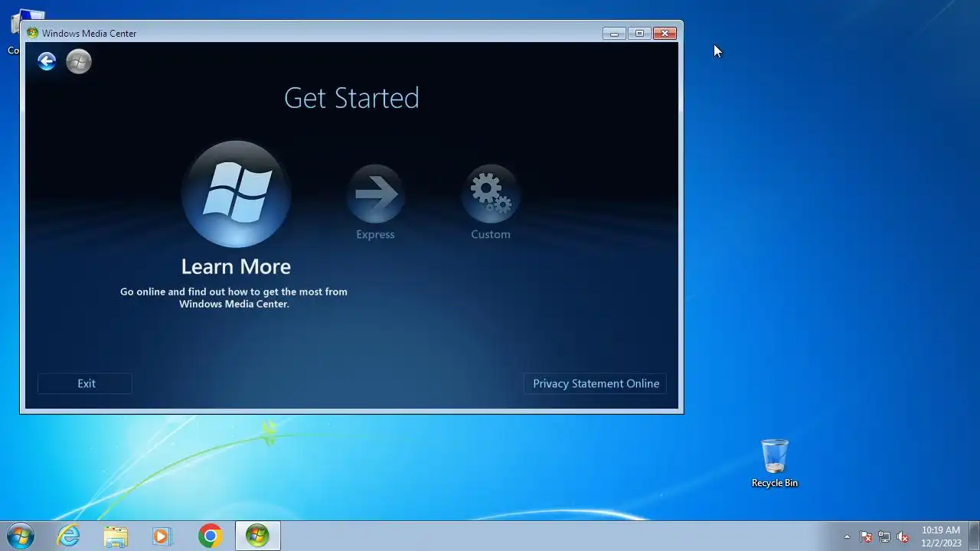This screenshot has height=551, width=980.
Task: Click the Learn More heading text
Action: [x=236, y=266]
